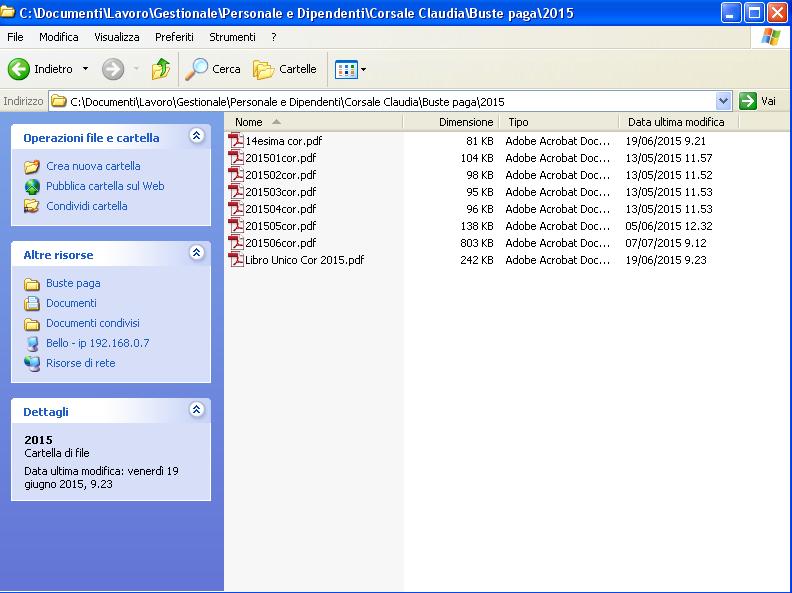Click the PDF icon of 14esima cor.pdf
This screenshot has height=593, width=792.
(x=237, y=141)
